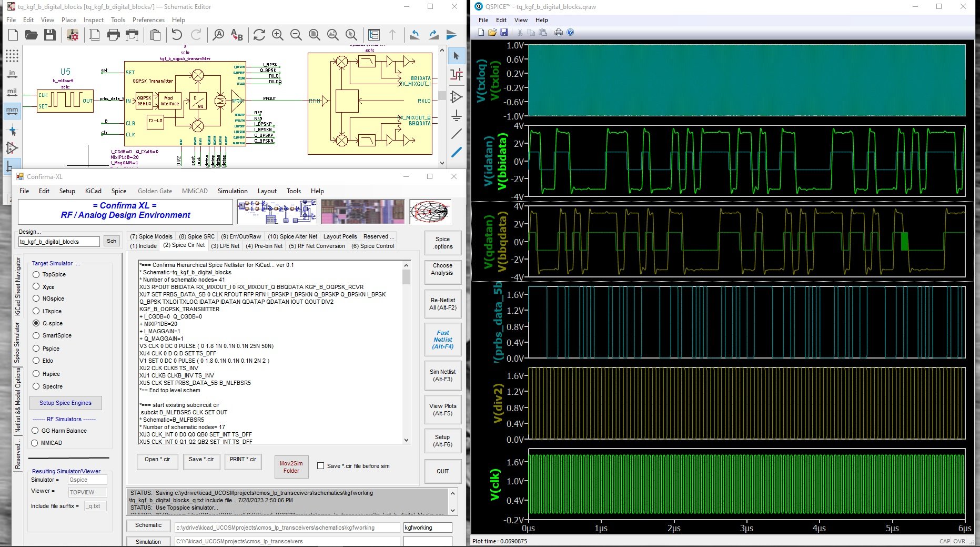The width and height of the screenshot is (980, 547).
Task: Open schematic setup gear icon in toolbar
Action: click(73, 35)
